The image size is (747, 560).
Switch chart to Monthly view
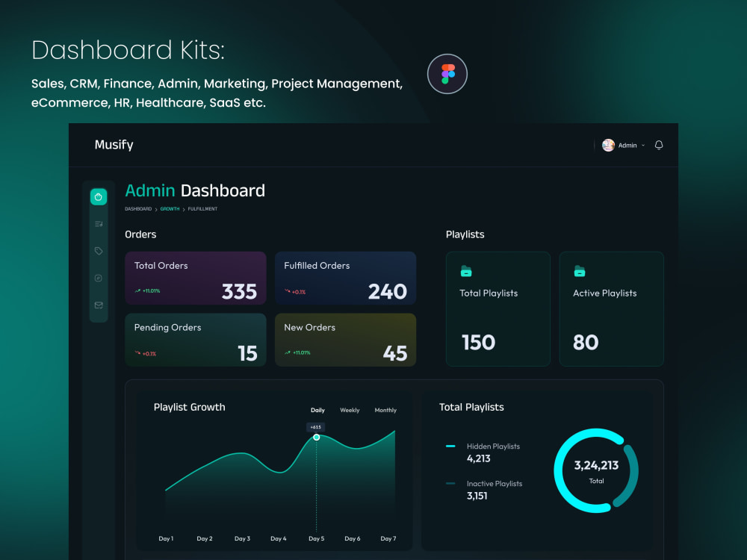pos(385,410)
